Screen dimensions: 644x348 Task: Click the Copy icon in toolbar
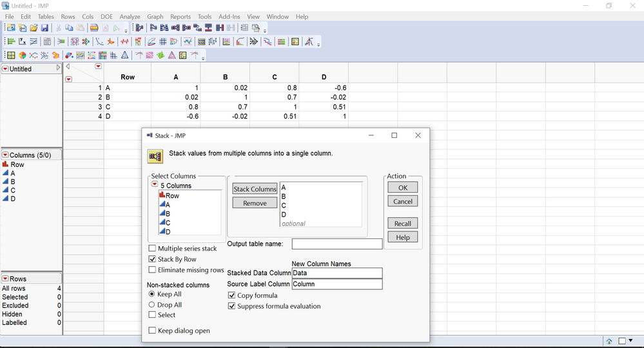(70, 28)
